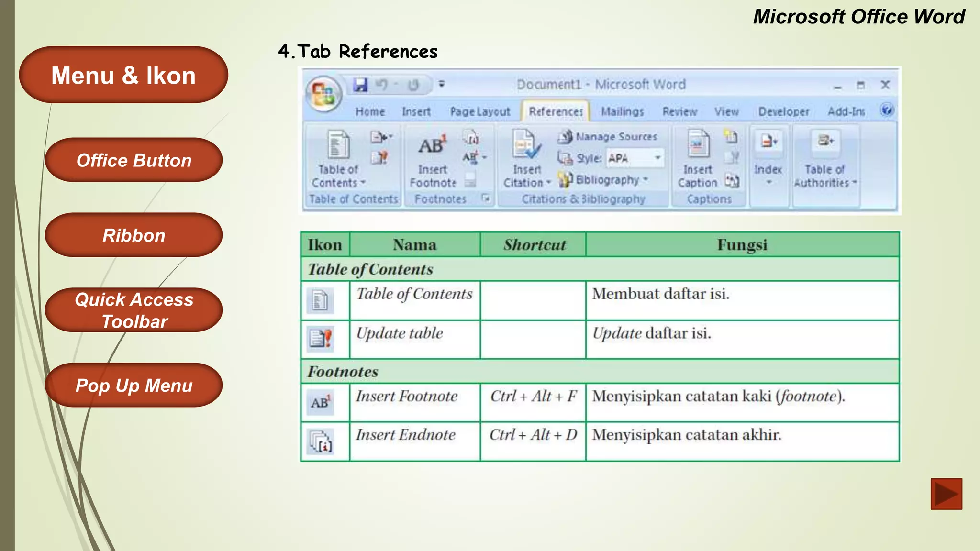This screenshot has width=980, height=551.
Task: Click the 'Membuat daftar isi.' text
Action: click(x=661, y=294)
